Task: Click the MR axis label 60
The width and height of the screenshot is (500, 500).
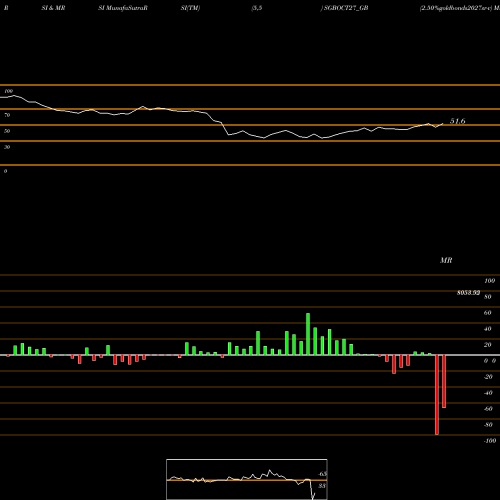Action: tap(488, 313)
